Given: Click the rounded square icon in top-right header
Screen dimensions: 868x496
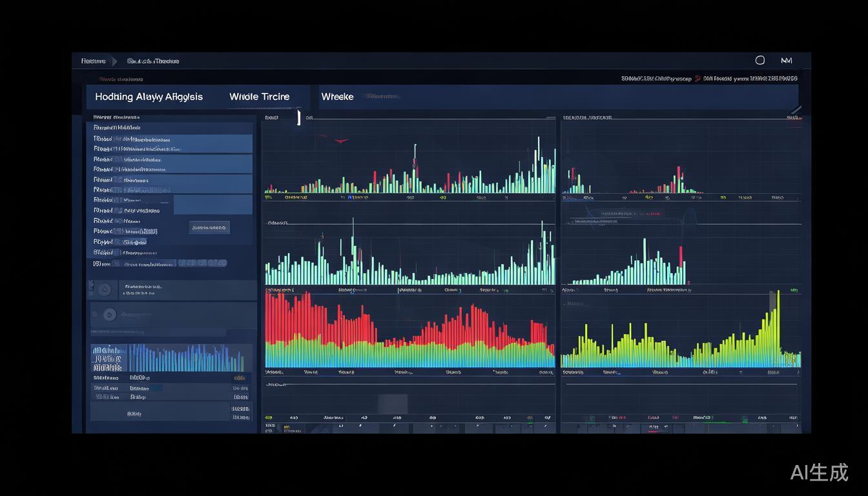Looking at the screenshot, I should tap(760, 60).
